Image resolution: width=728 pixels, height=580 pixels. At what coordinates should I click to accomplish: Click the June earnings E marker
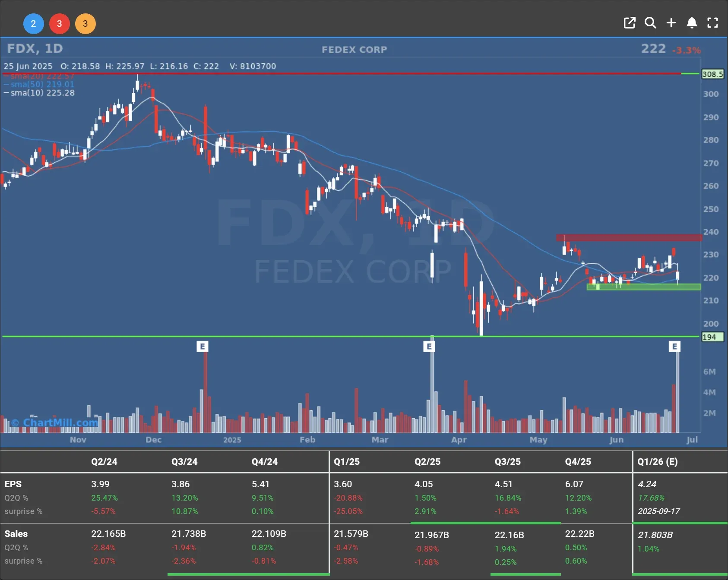tap(675, 347)
